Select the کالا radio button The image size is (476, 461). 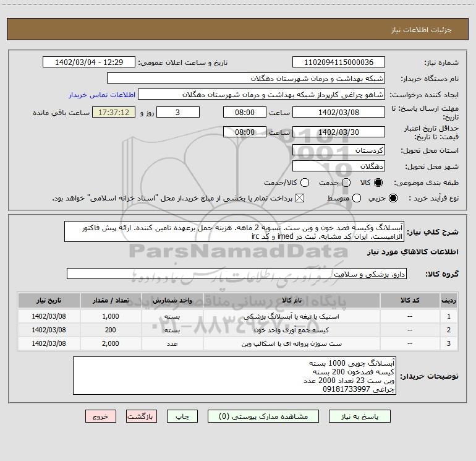coord(378,183)
